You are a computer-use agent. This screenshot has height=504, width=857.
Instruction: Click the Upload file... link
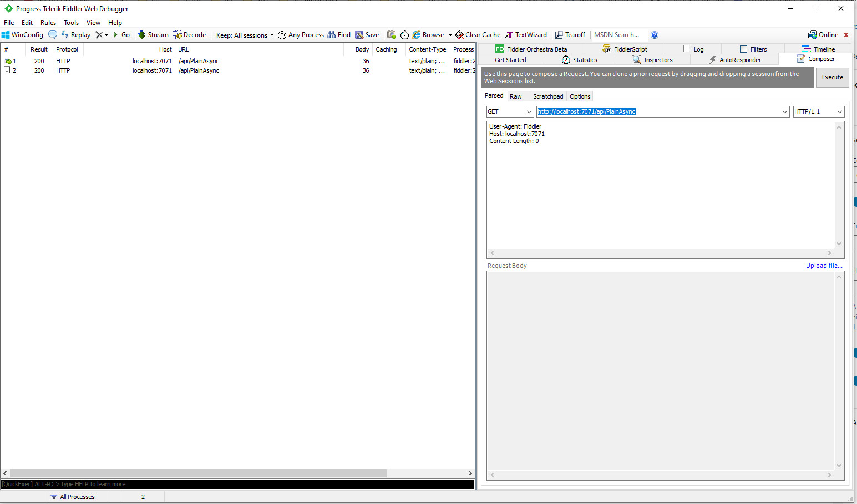(824, 266)
